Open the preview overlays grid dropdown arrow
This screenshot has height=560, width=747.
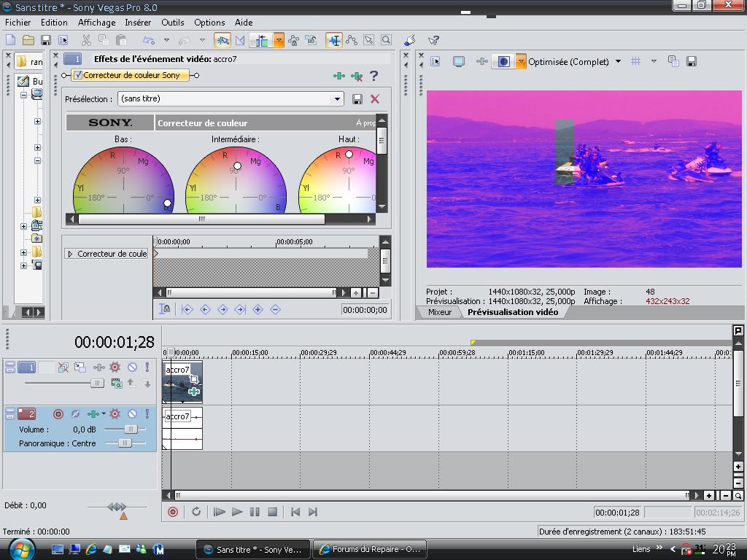click(x=654, y=61)
